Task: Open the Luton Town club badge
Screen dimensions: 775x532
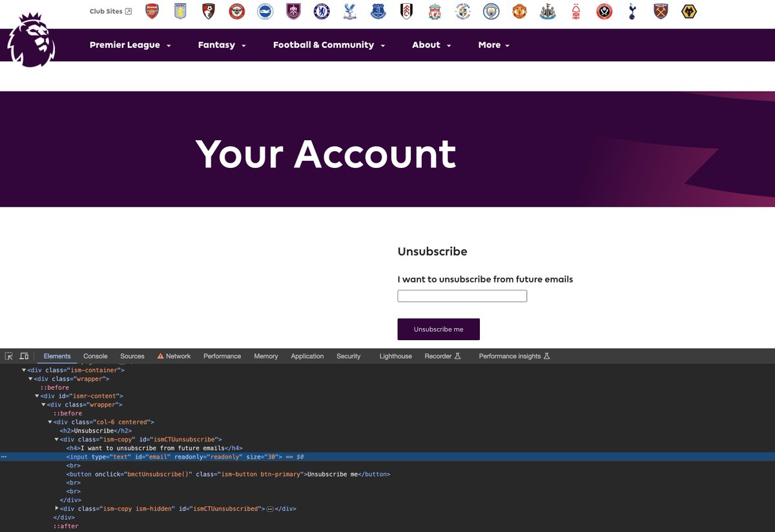Action: click(463, 11)
